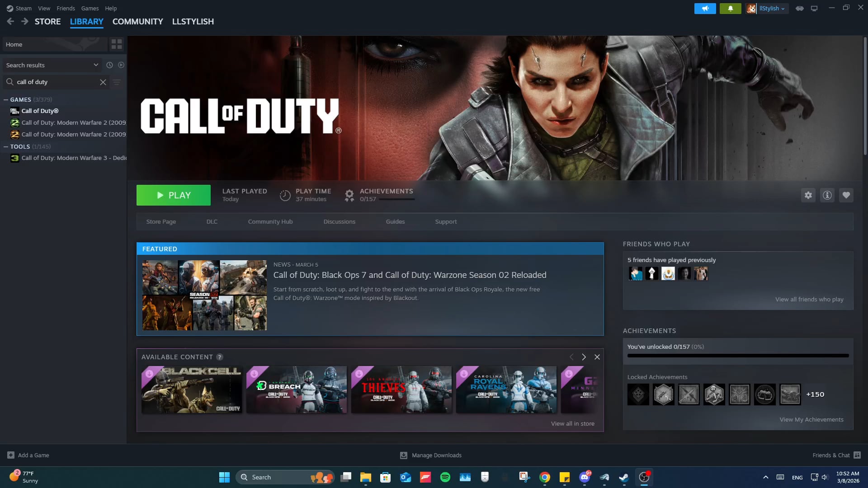This screenshot has width=868, height=488.
Task: Collapse the GAMES category
Action: [x=6, y=100]
